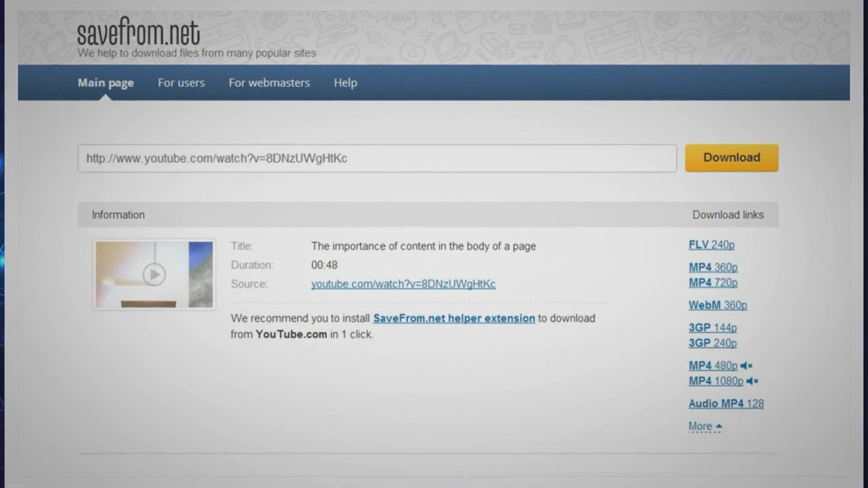Download the FLV 240p version
This screenshot has height=488, width=868.
(712, 245)
